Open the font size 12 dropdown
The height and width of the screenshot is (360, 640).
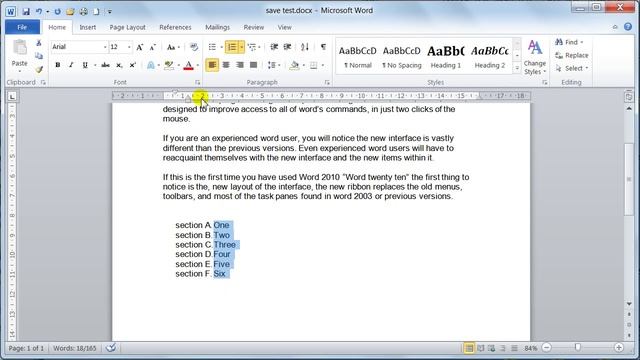(x=129, y=47)
